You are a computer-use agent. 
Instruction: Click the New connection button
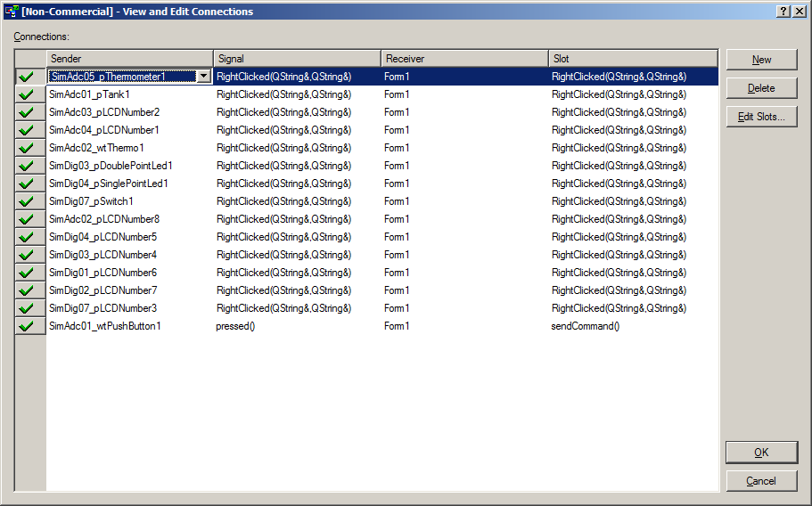[761, 60]
